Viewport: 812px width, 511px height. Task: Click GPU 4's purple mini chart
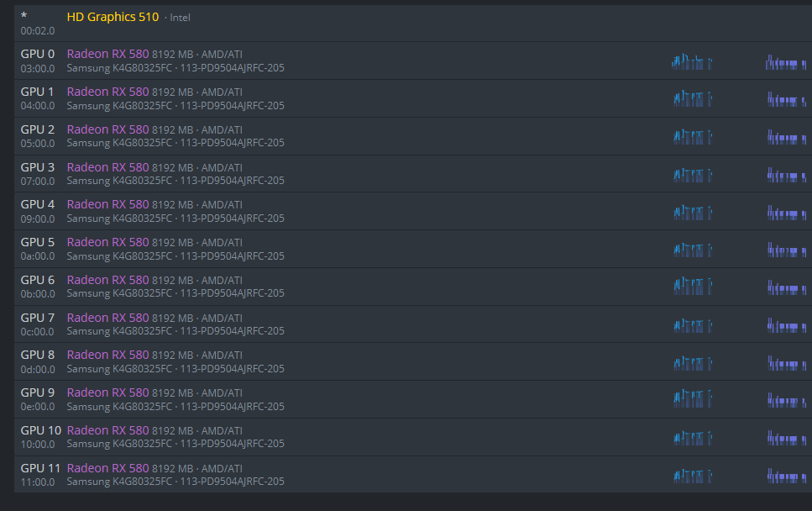786,213
